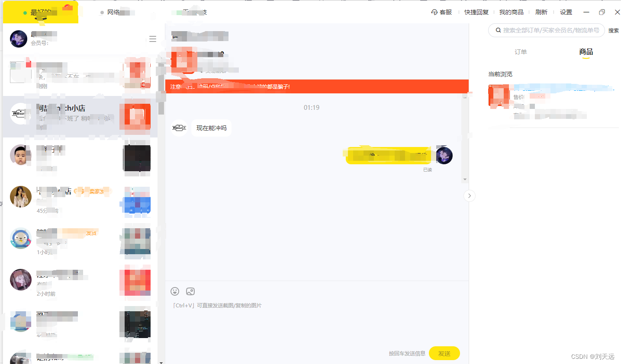Click the dark product thumbnail in baby-avatar row
The width and height of the screenshot is (621, 364).
138,158
